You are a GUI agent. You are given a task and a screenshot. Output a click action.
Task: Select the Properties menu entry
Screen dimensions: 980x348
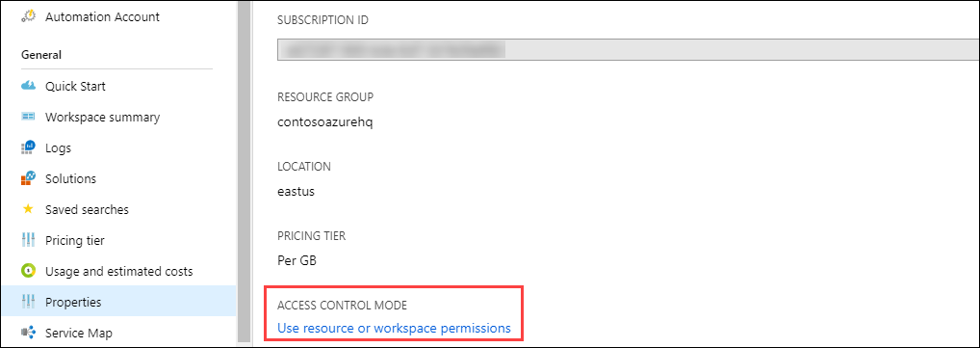tap(118, 302)
